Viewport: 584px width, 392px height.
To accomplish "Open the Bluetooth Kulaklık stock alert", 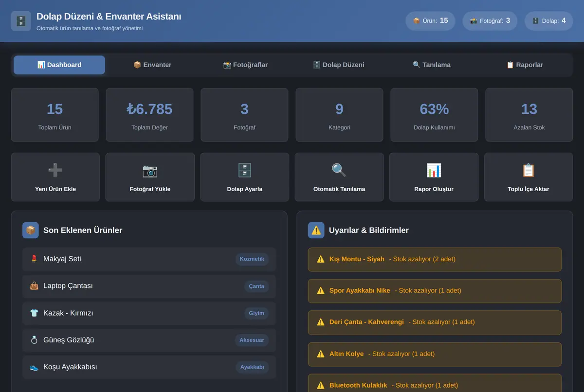I will point(435,383).
